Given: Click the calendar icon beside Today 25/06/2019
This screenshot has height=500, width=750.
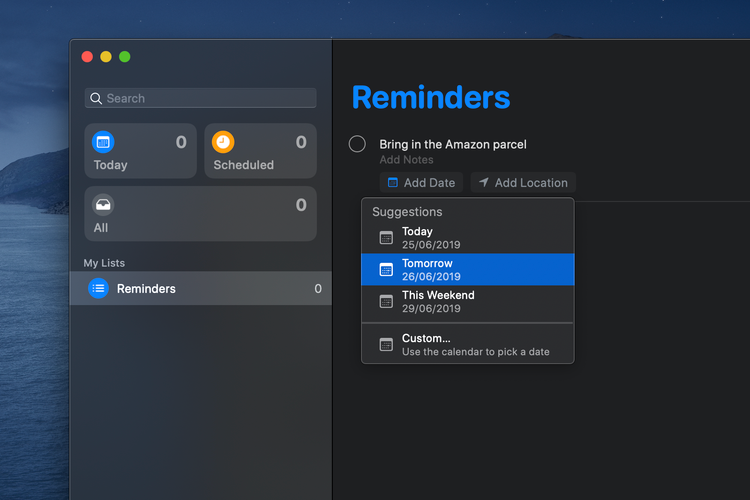Looking at the screenshot, I should [386, 237].
